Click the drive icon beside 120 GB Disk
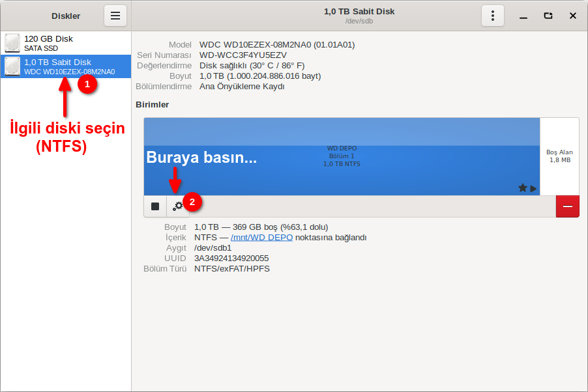 coord(12,43)
